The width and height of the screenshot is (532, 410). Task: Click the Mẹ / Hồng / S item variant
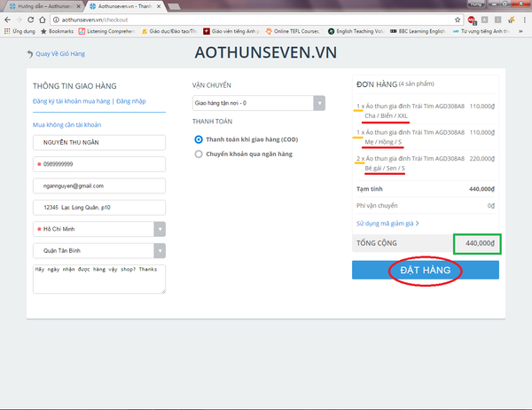coord(383,142)
